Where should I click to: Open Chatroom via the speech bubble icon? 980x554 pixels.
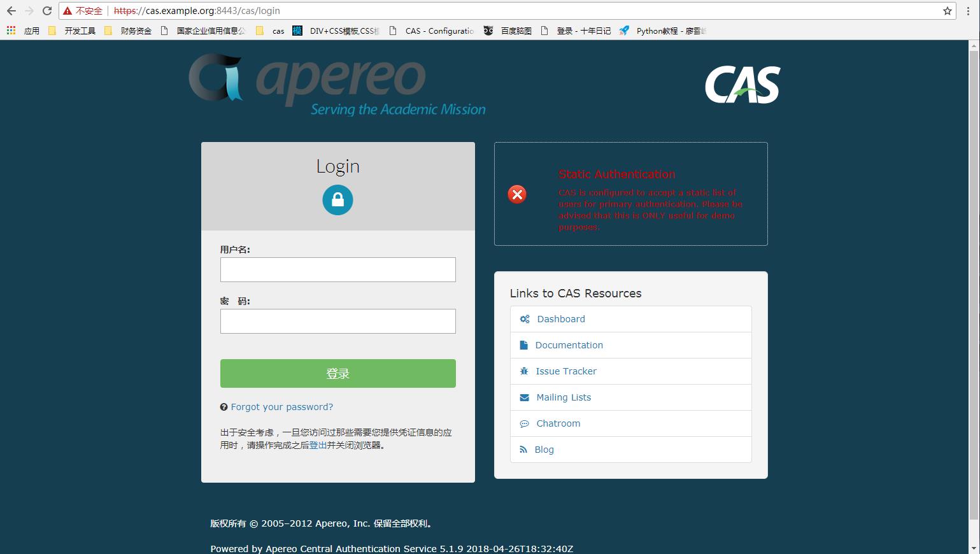coord(524,423)
